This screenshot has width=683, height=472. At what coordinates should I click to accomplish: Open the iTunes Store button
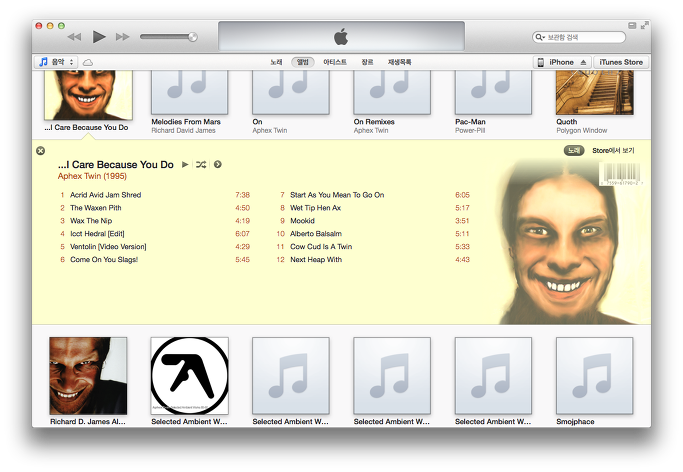(621, 62)
